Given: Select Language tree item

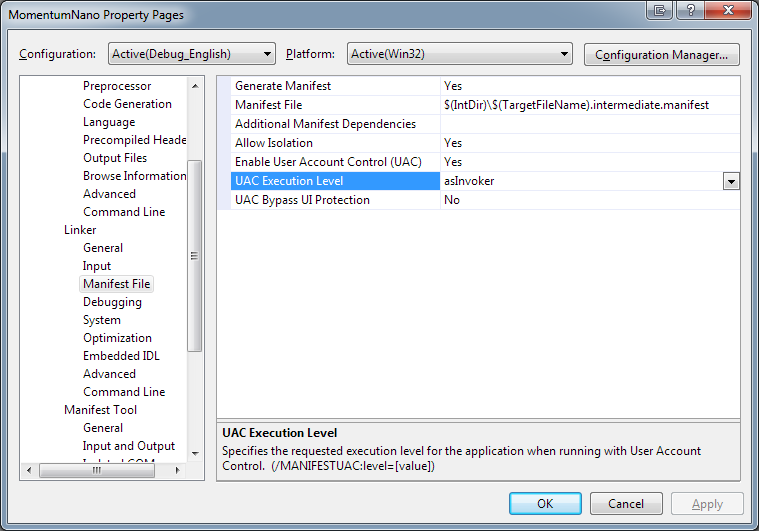Looking at the screenshot, I should (109, 122).
